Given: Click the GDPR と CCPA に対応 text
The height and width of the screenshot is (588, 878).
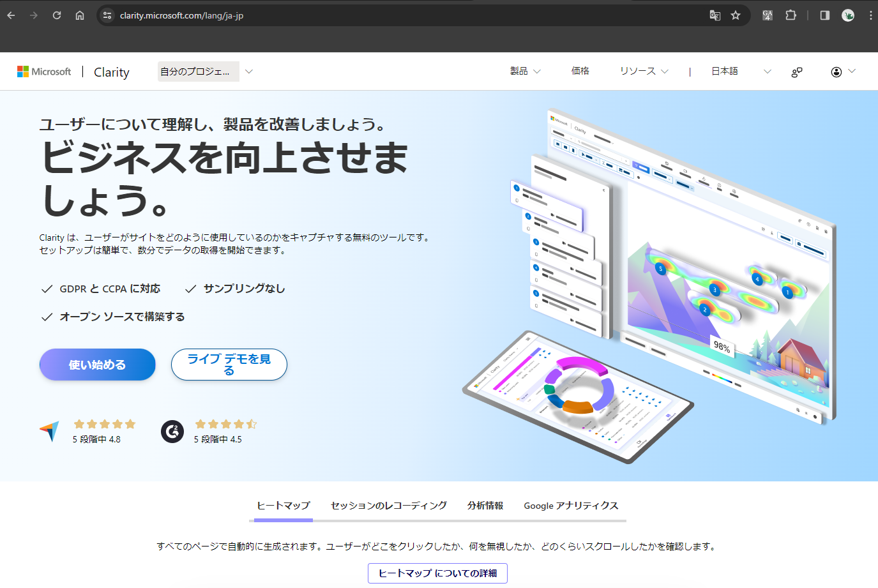Looking at the screenshot, I should 110,289.
